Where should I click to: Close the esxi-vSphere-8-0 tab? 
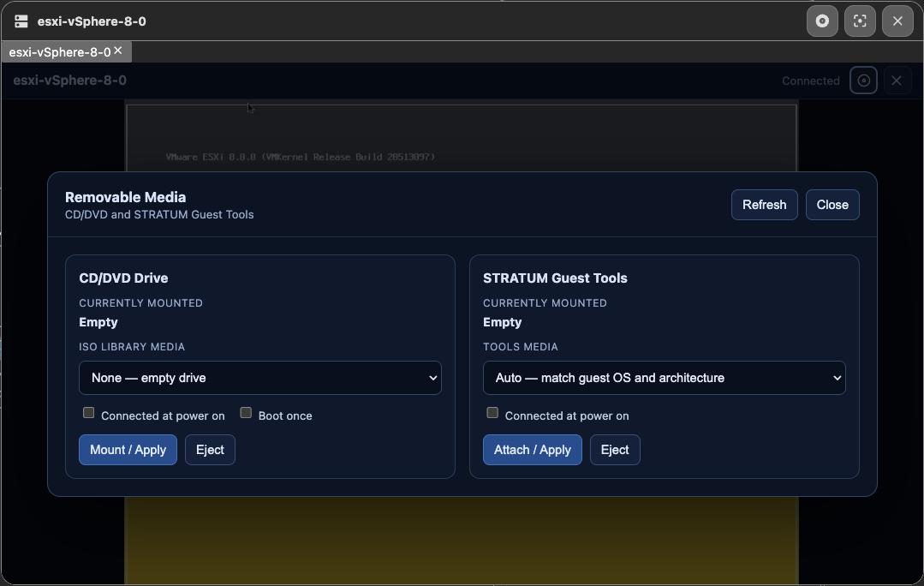tap(118, 51)
